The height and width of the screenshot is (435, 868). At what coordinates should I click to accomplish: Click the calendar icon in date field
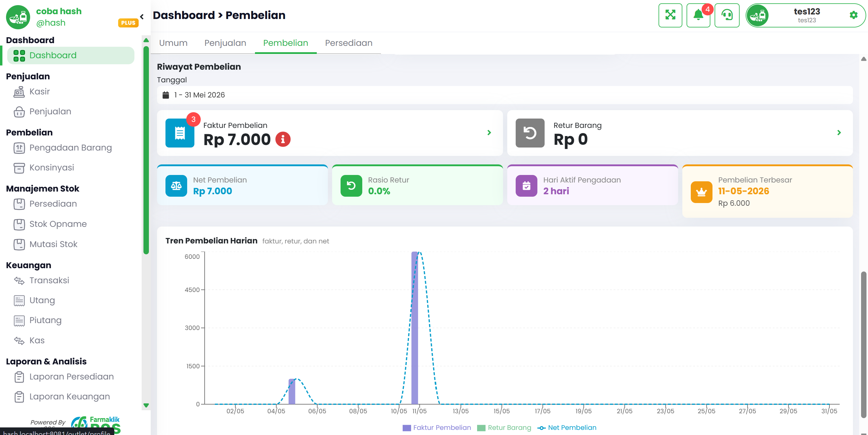point(165,95)
